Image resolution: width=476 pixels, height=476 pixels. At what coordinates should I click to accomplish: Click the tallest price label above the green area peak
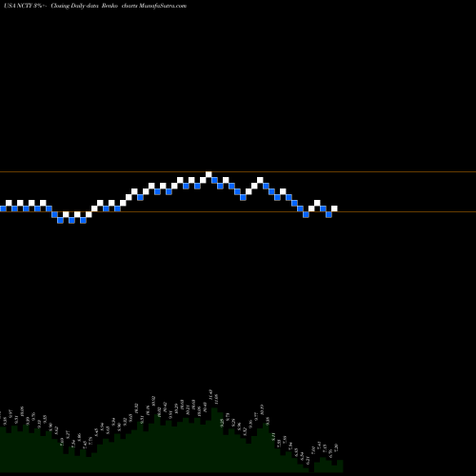pyautogui.click(x=210, y=394)
